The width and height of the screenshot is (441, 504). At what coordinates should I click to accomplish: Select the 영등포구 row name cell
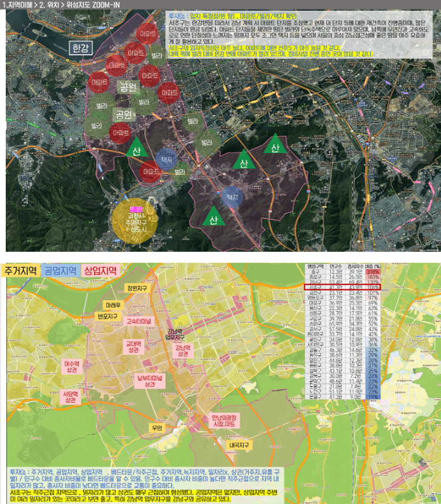click(x=315, y=298)
